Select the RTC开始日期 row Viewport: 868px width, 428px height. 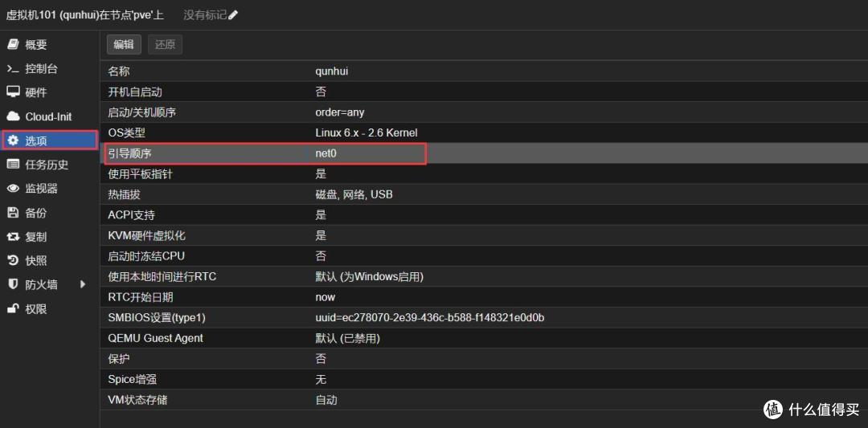[484, 297]
